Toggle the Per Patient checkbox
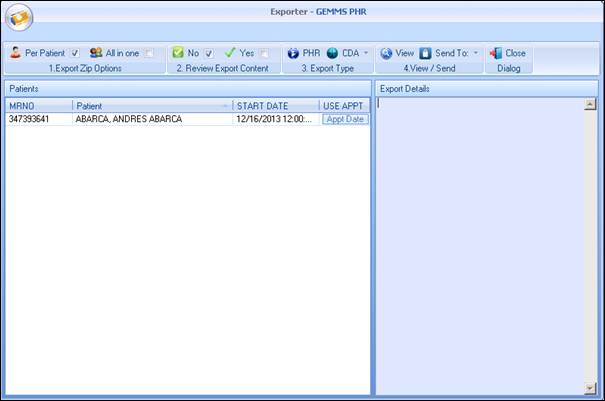This screenshot has height=401, width=605. coord(75,53)
